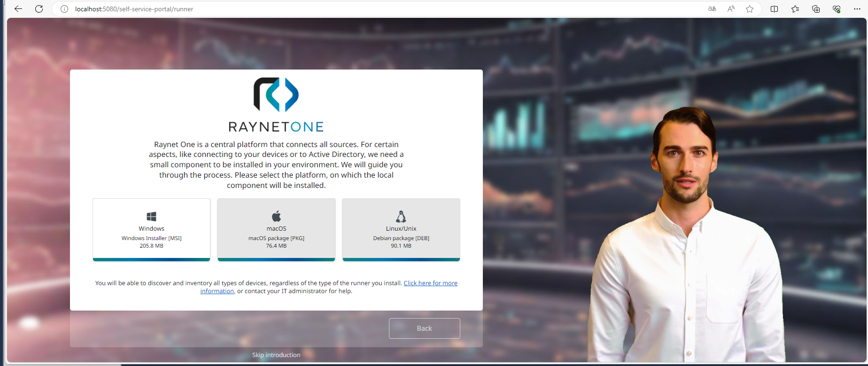Screen dimensions: 868x366
Task: Open Browser essentials heart icon
Action: click(x=837, y=9)
